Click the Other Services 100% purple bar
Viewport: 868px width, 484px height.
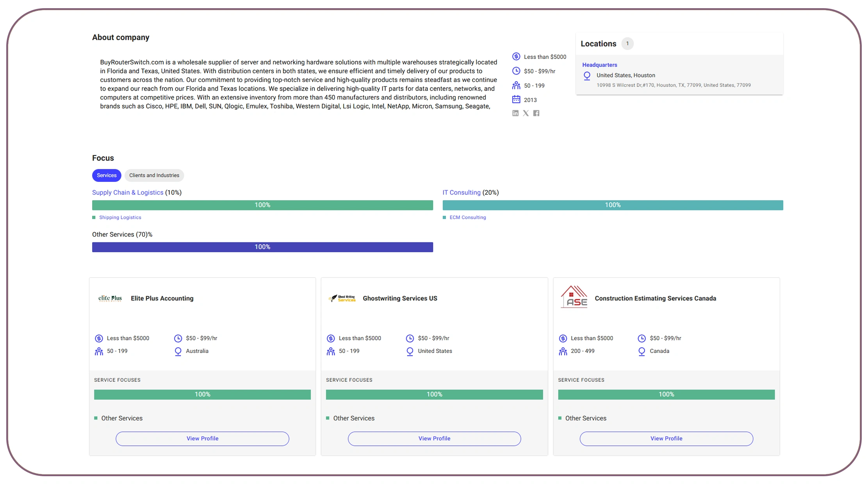[262, 247]
